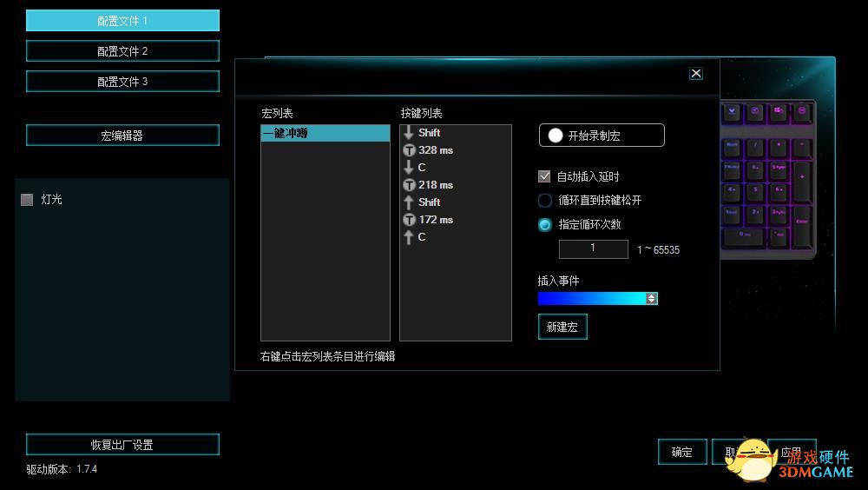Click the 确定 confirm button
868x490 pixels.
click(x=682, y=452)
